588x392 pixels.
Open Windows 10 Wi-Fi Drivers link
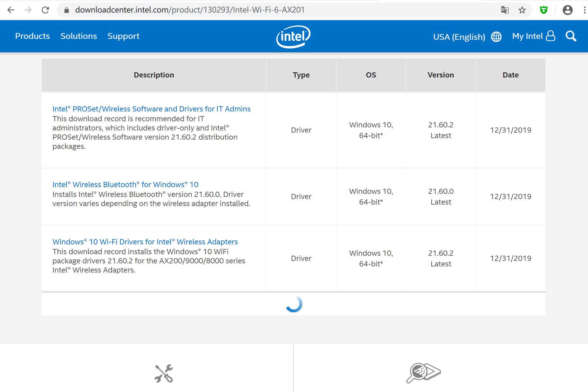[x=145, y=242]
